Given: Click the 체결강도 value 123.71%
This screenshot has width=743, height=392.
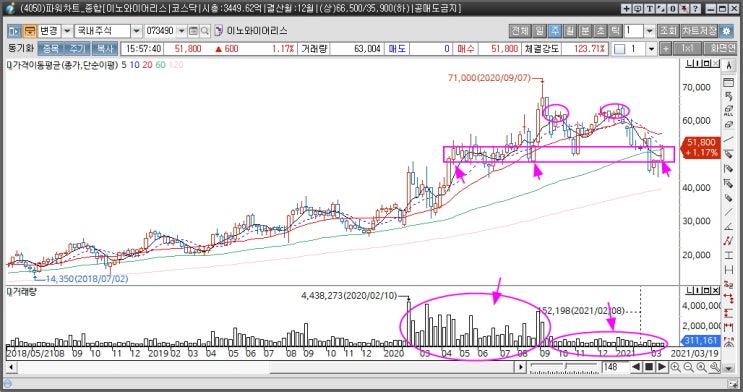Looking at the screenshot, I should pyautogui.click(x=589, y=49).
